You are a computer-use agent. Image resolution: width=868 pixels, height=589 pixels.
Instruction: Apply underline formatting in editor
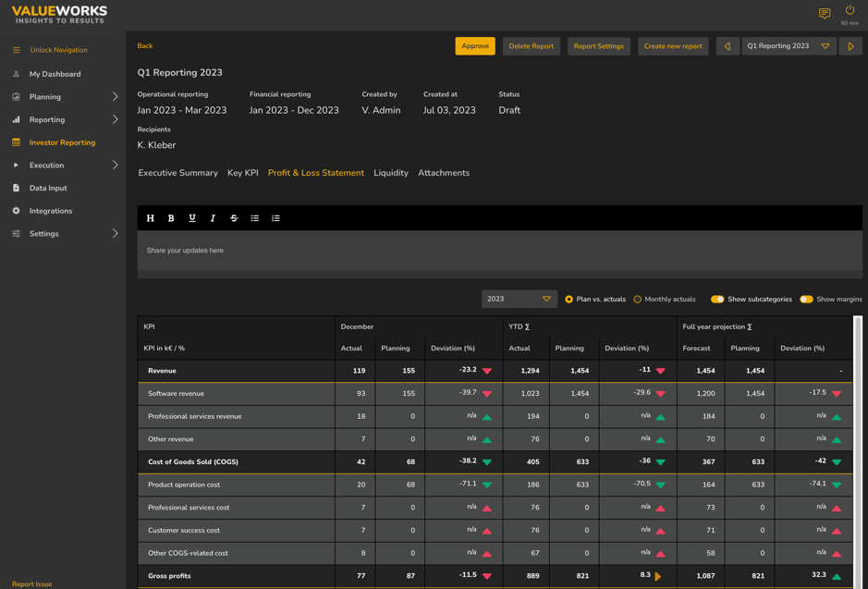click(x=192, y=218)
